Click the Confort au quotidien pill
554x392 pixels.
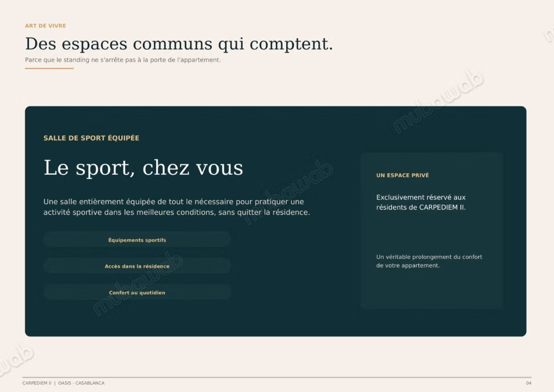(137, 292)
